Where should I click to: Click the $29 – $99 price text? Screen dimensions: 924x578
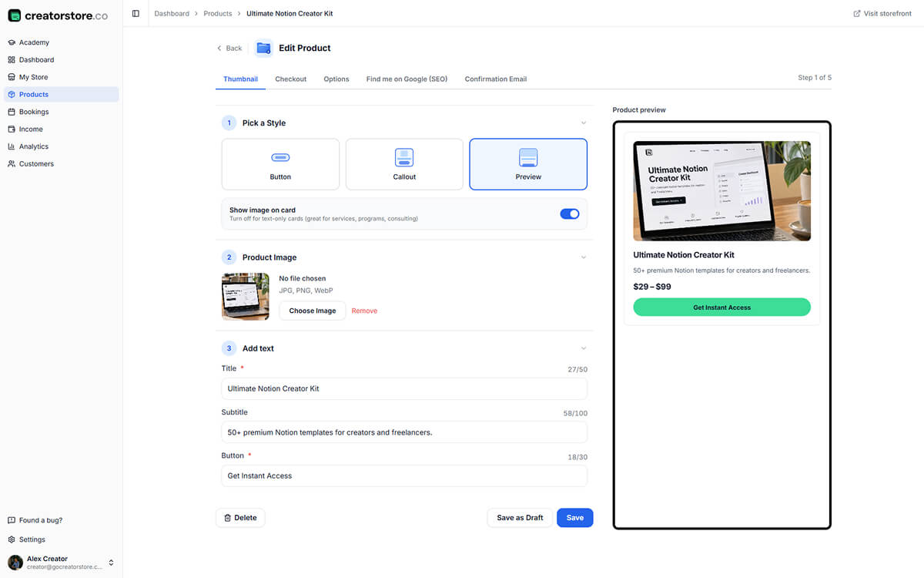[652, 287]
